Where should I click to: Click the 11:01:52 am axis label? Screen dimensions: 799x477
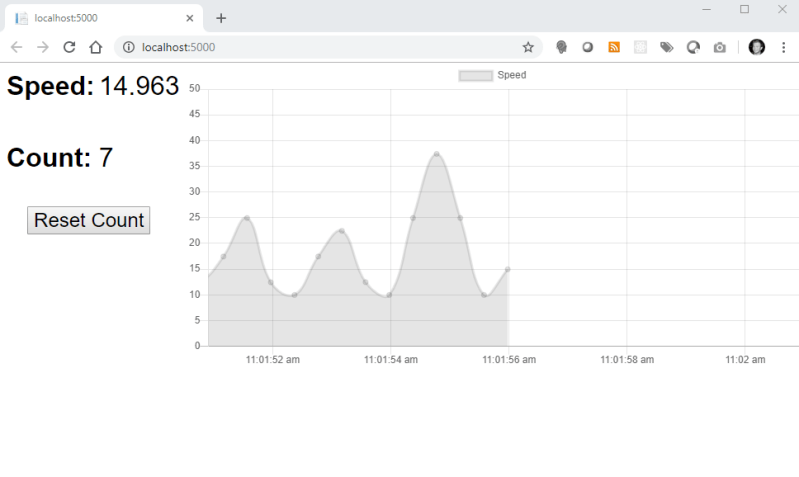pyautogui.click(x=273, y=360)
